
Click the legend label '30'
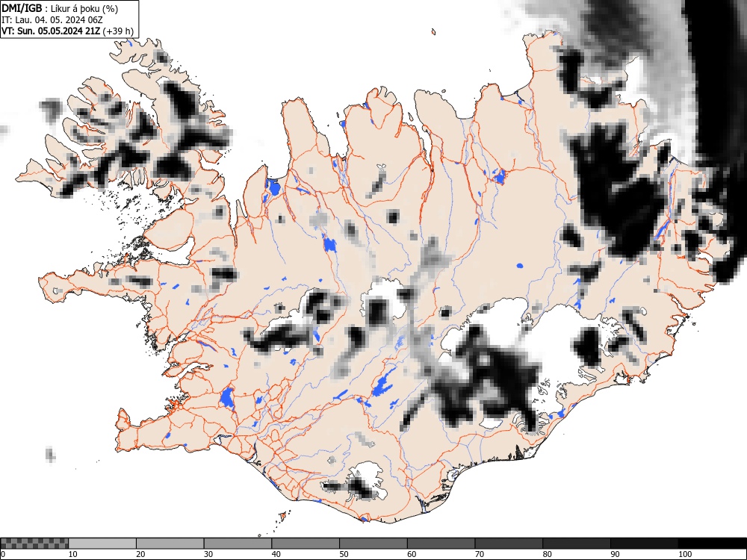[208, 554]
